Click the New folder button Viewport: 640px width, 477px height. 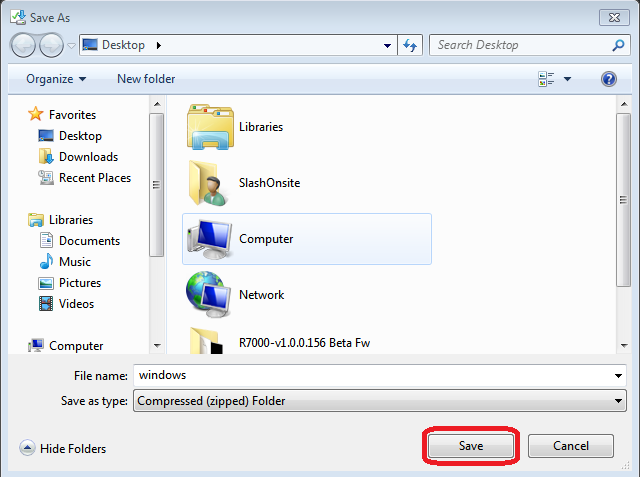146,79
